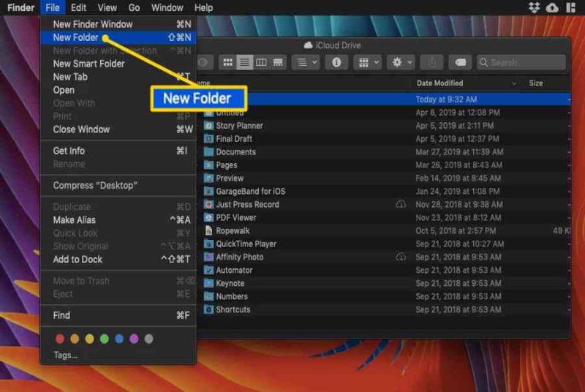The width and height of the screenshot is (585, 392).
Task: Click the Keynote folder icon
Action: click(208, 283)
